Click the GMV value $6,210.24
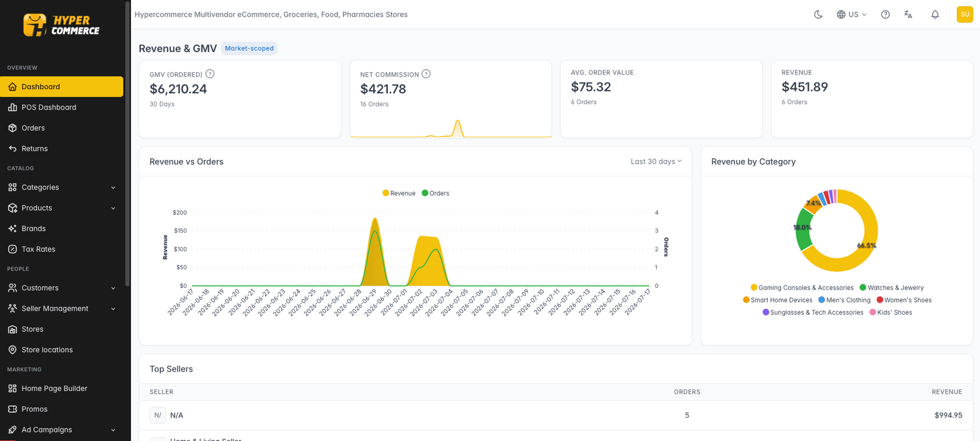980x441 pixels. click(178, 89)
